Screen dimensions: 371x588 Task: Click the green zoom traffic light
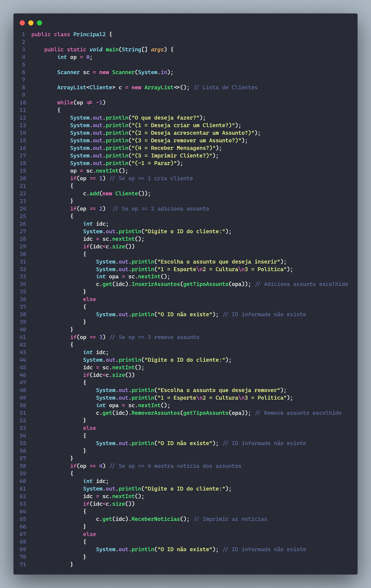click(x=39, y=23)
